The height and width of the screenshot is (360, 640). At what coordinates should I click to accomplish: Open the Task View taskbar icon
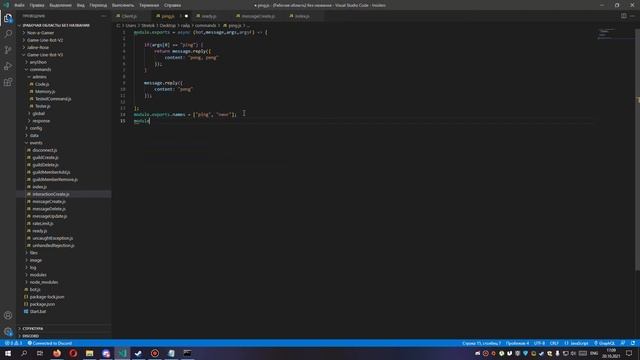pyautogui.click(x=40, y=353)
